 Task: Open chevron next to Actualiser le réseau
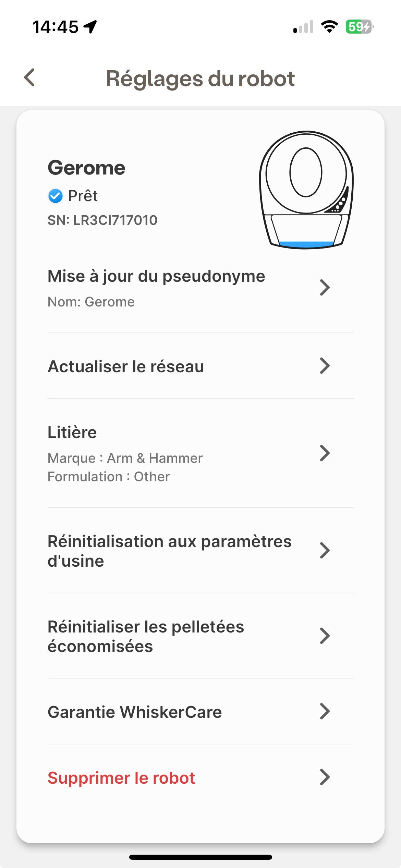[324, 366]
